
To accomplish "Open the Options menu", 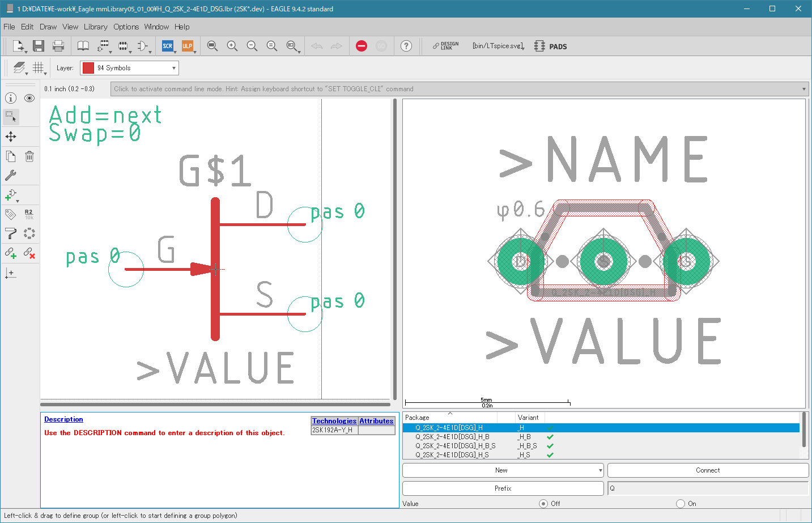I will pyautogui.click(x=126, y=27).
